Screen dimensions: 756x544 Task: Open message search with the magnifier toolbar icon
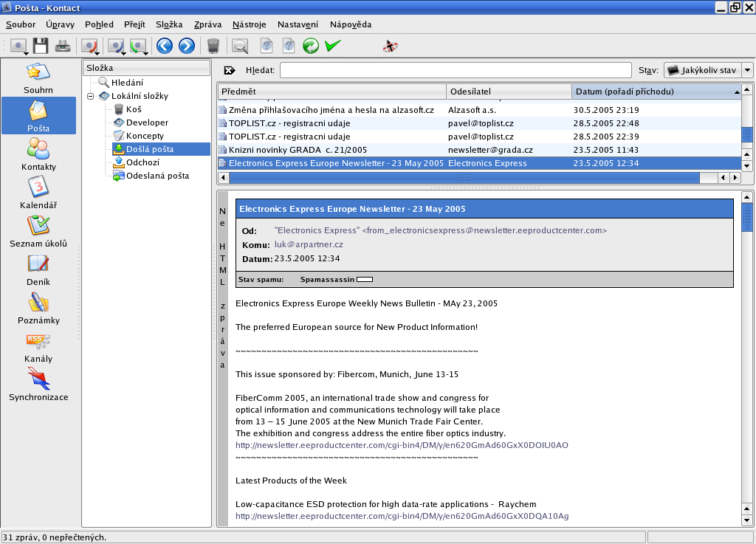point(240,46)
